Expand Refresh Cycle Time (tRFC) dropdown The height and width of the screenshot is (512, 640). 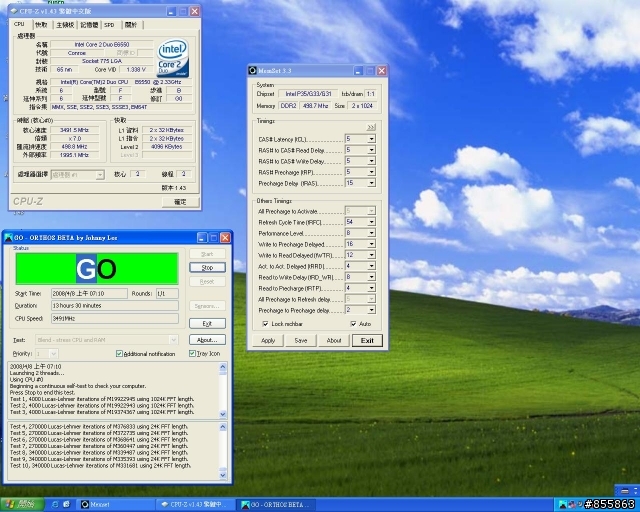371,222
